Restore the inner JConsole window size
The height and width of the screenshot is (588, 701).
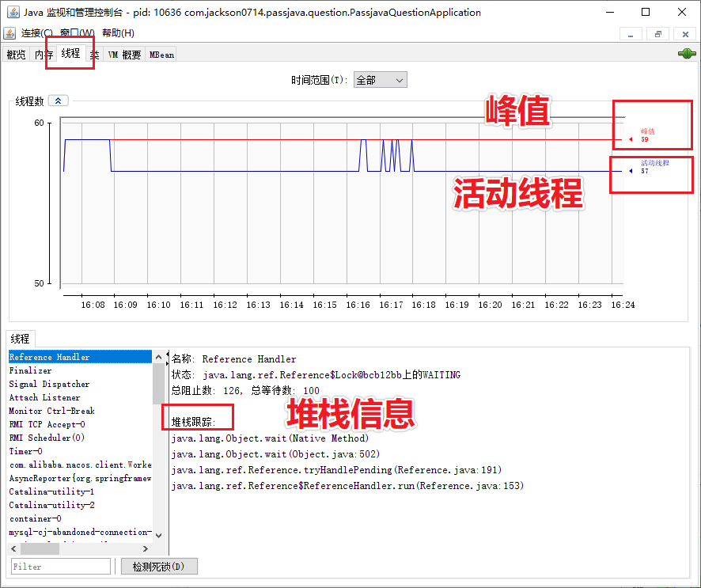657,34
